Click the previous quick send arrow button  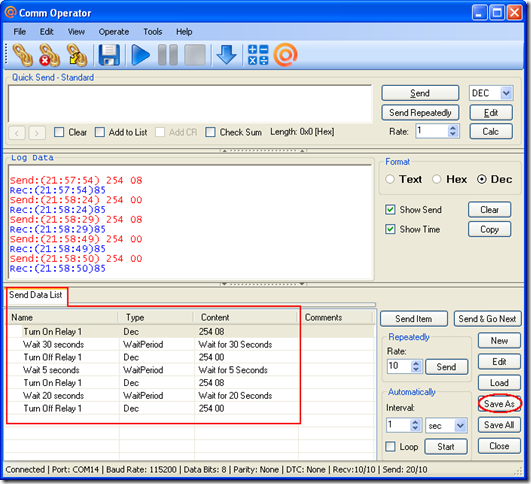[17, 133]
